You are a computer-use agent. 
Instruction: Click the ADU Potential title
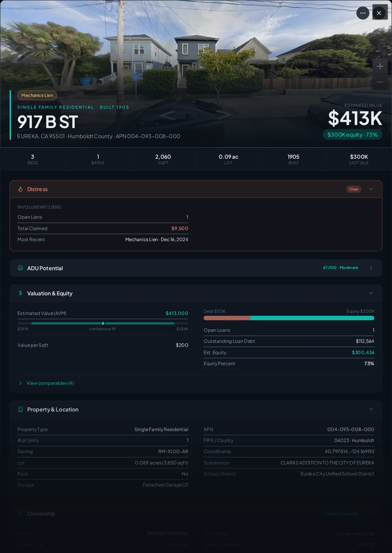[x=45, y=268]
